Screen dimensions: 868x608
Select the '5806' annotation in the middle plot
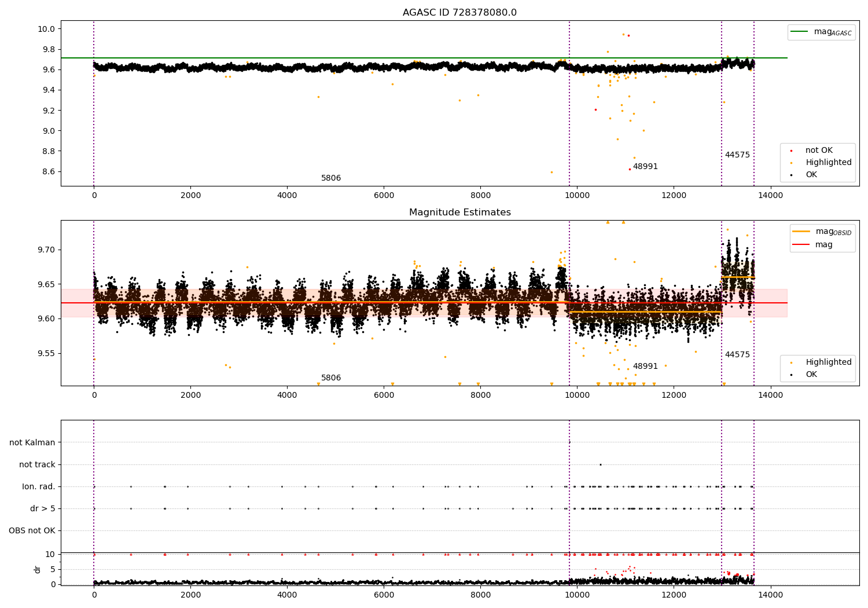pos(331,378)
